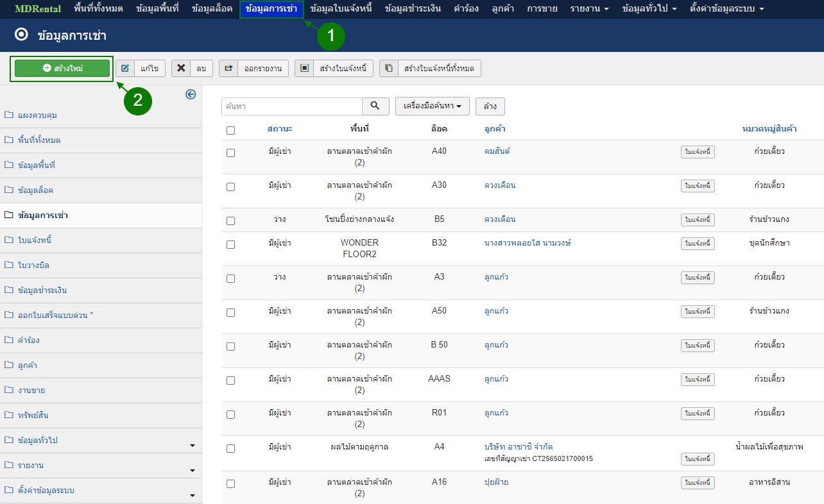This screenshot has height=504, width=824.
Task: Click area text โซนปิ้งย่างกลางแจ้ง
Action: [359, 219]
